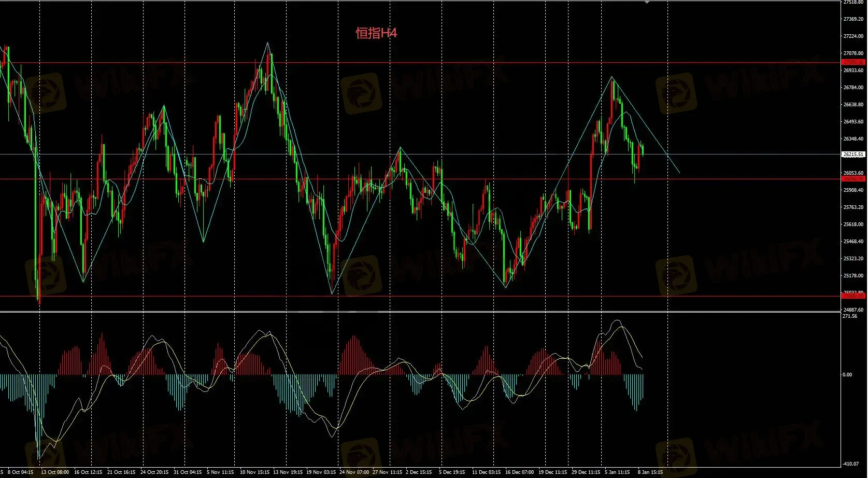Click MACD scale zero value 0.00
The height and width of the screenshot is (478, 868).
coord(847,375)
